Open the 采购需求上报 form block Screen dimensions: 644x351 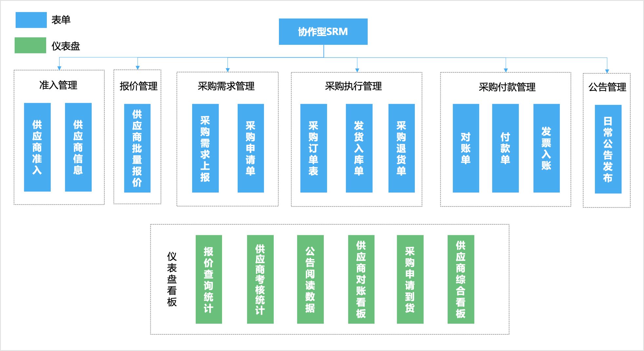[x=205, y=148]
